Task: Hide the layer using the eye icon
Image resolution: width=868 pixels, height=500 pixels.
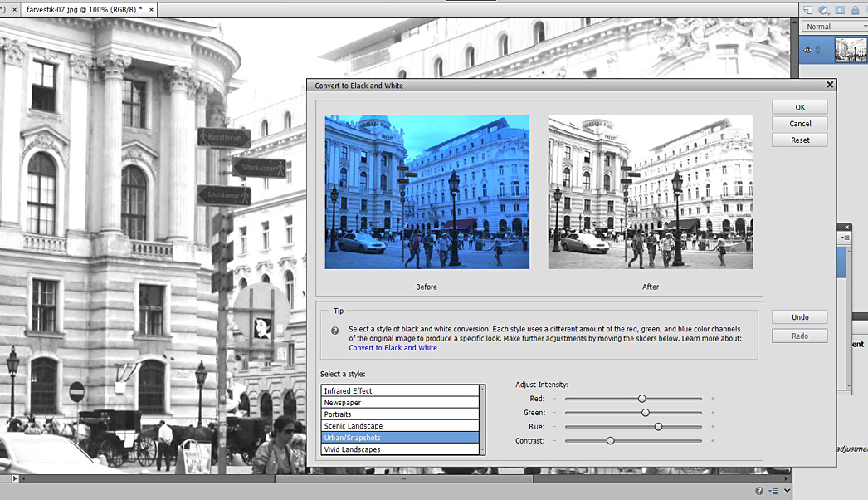Action: pyautogui.click(x=807, y=50)
